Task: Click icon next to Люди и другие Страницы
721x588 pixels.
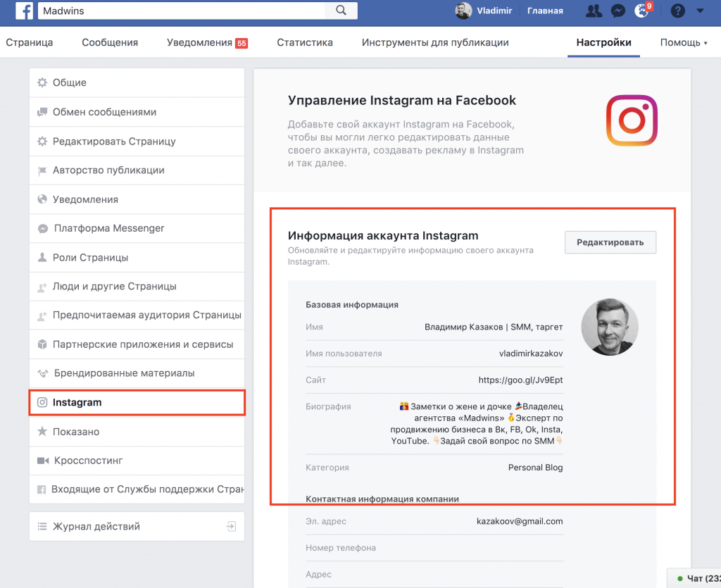Action: pos(42,287)
